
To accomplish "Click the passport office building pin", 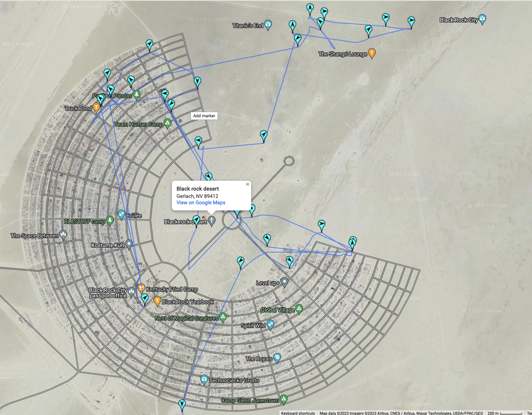I will (x=132, y=292).
